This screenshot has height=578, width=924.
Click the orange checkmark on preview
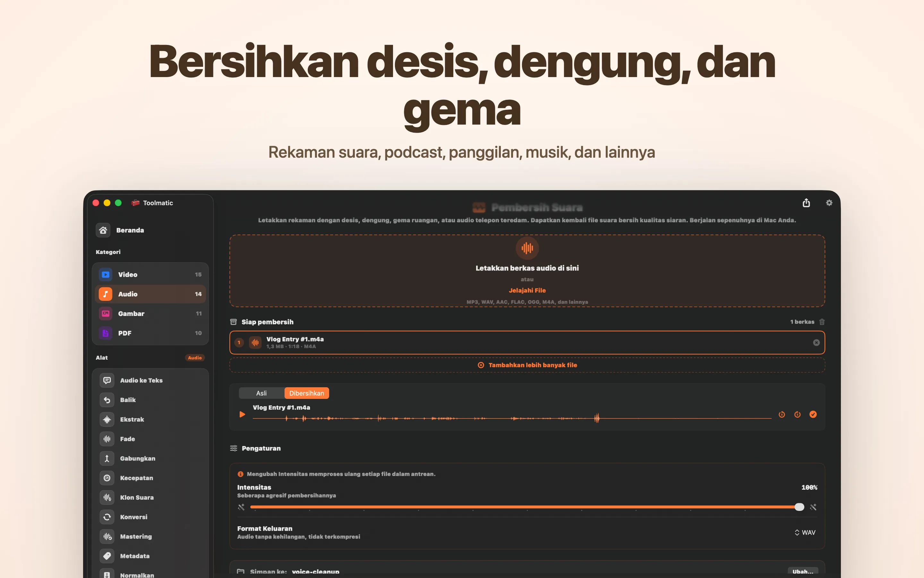click(x=813, y=414)
